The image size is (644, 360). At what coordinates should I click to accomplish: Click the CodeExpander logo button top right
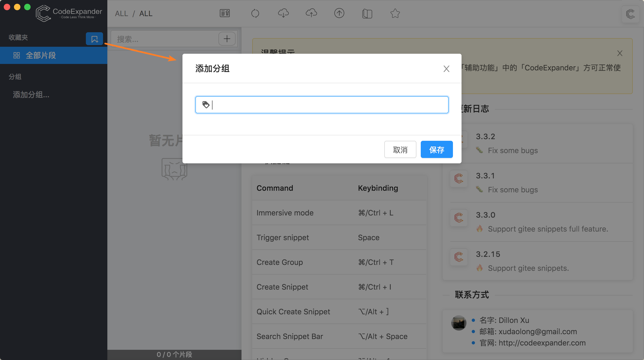[x=630, y=15]
